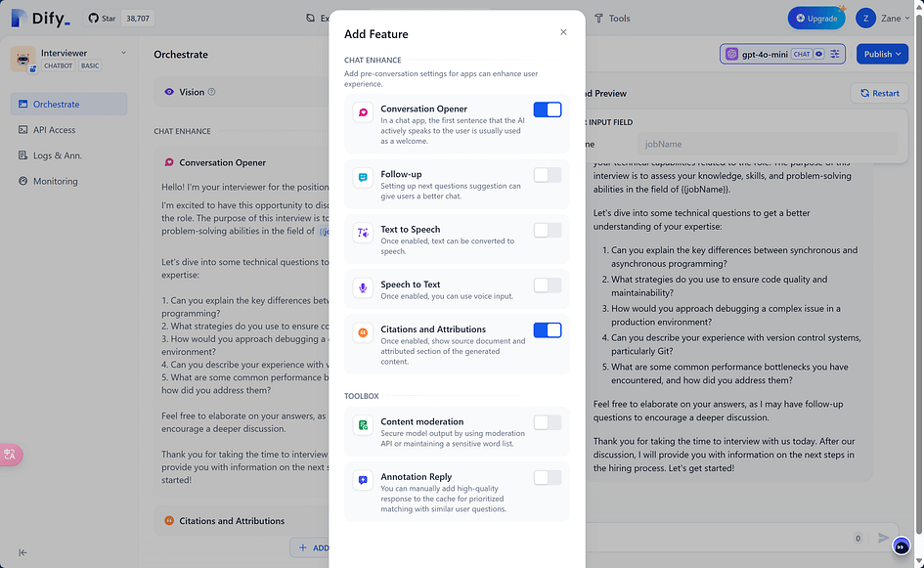Click the Interviewer app robot avatar
Image resolution: width=924 pixels, height=568 pixels.
coord(23,60)
